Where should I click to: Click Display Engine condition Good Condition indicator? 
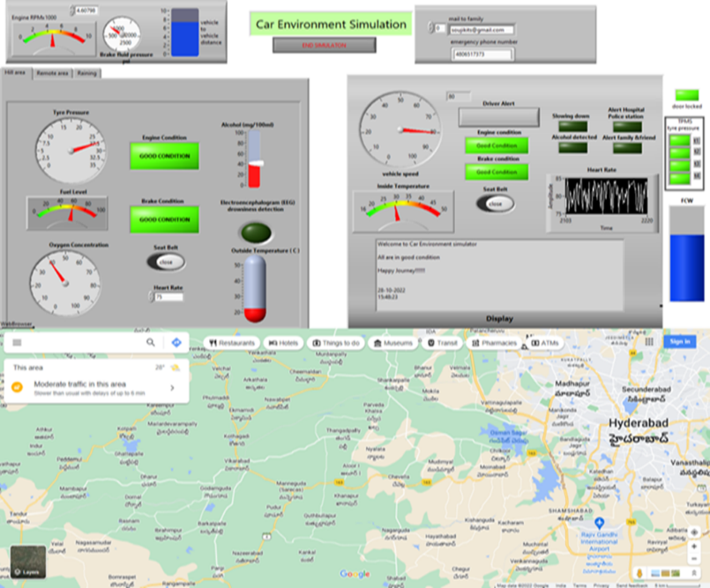point(497,145)
